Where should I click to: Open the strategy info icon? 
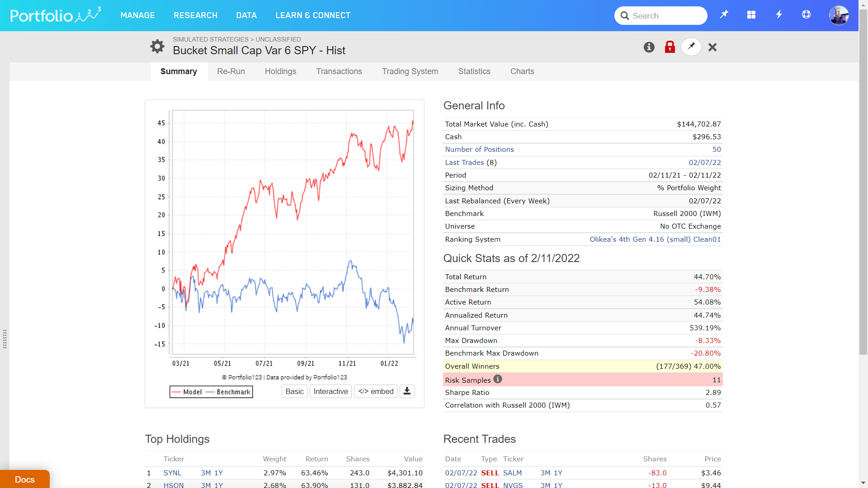(x=649, y=47)
